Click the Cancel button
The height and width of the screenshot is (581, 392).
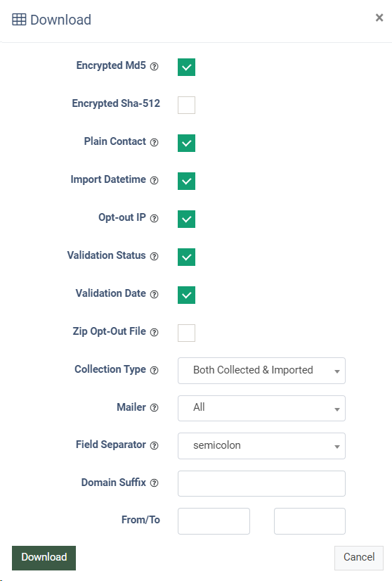(x=359, y=558)
